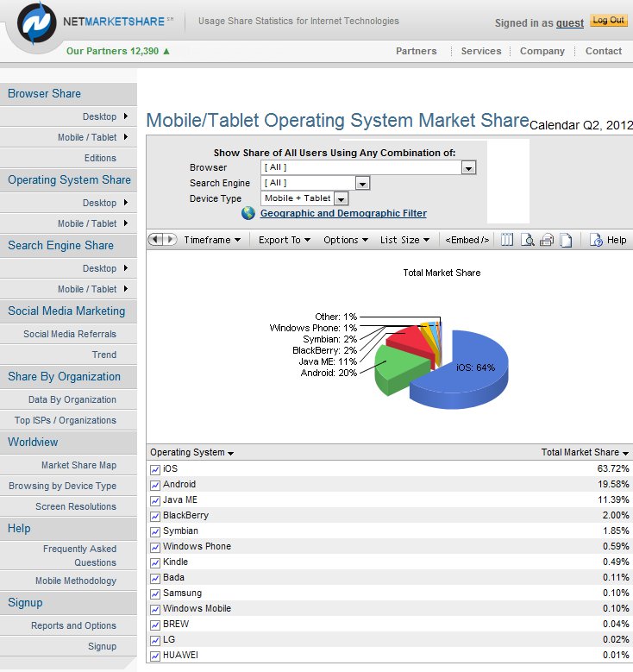Open the Company top navigation item
This screenshot has height=672, width=633.
pos(542,51)
